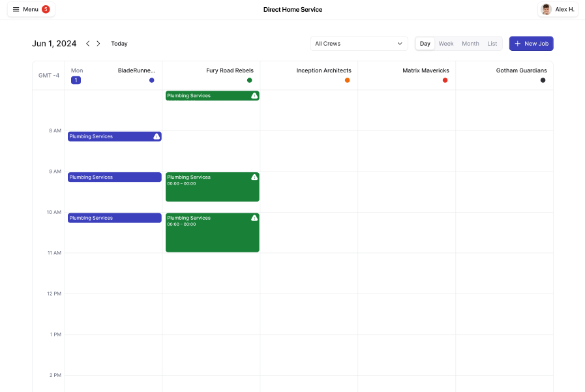The image size is (585, 392).
Task: Click warning icon on 10 AM green job
Action: pos(254,218)
